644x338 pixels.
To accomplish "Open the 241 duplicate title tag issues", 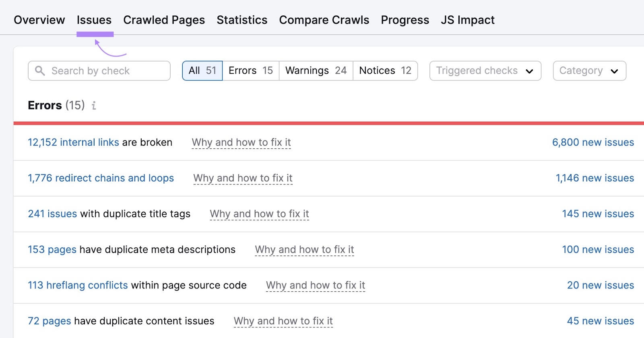I will (x=52, y=214).
